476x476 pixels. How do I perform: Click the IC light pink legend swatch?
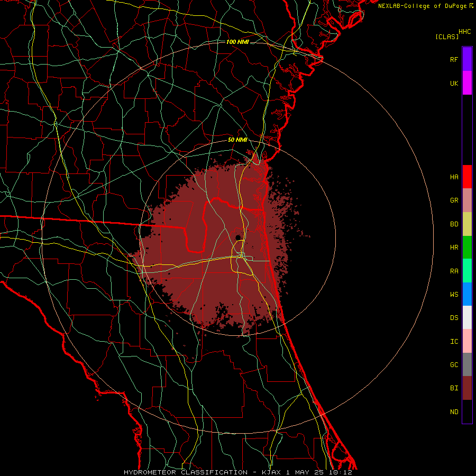click(467, 341)
